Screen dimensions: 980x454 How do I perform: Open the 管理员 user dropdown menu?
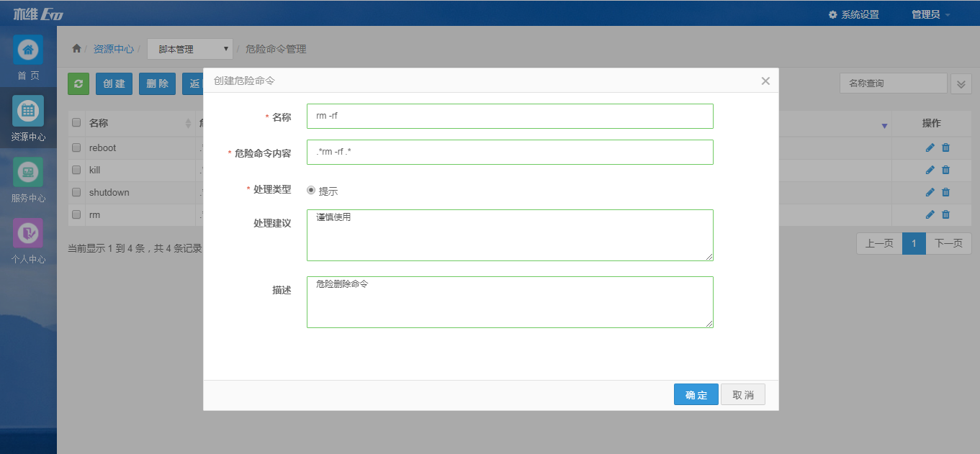930,14
